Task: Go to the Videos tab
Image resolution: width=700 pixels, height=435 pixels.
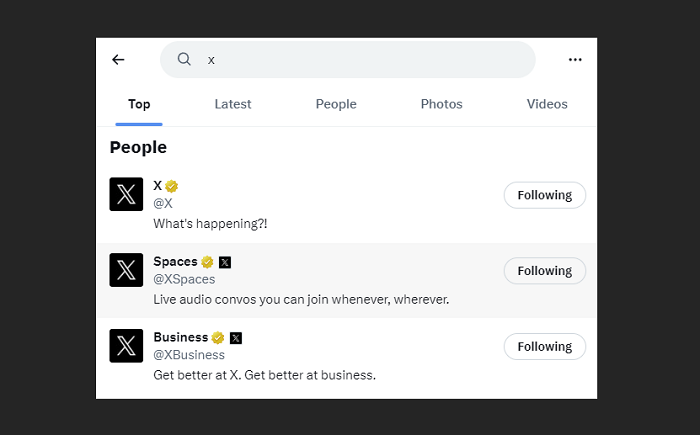Action: coord(547,104)
